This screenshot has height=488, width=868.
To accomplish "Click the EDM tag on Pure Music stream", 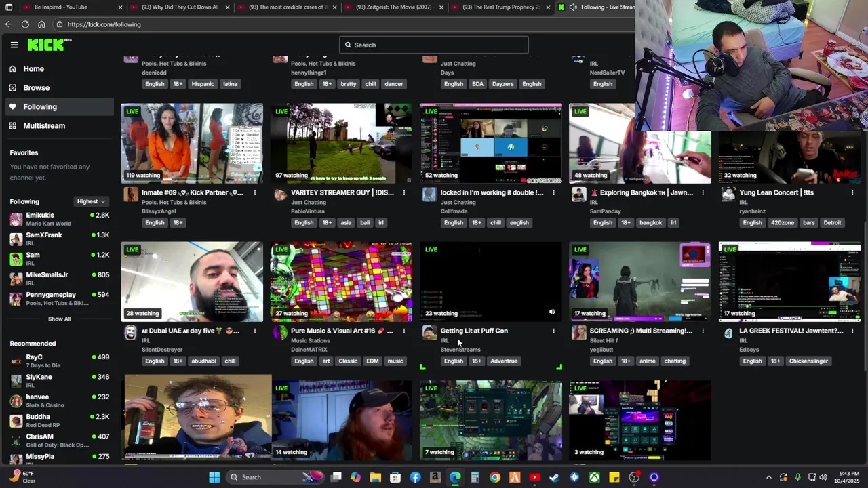I will click(x=372, y=361).
